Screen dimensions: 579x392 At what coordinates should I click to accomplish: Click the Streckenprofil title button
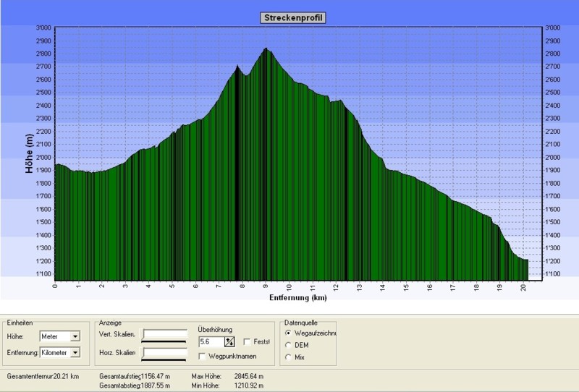(x=292, y=17)
